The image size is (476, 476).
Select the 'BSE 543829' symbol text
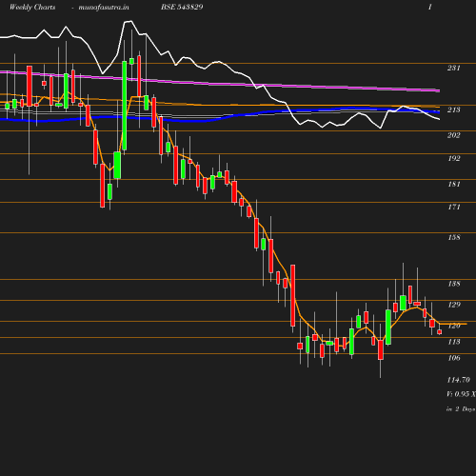[182, 7]
